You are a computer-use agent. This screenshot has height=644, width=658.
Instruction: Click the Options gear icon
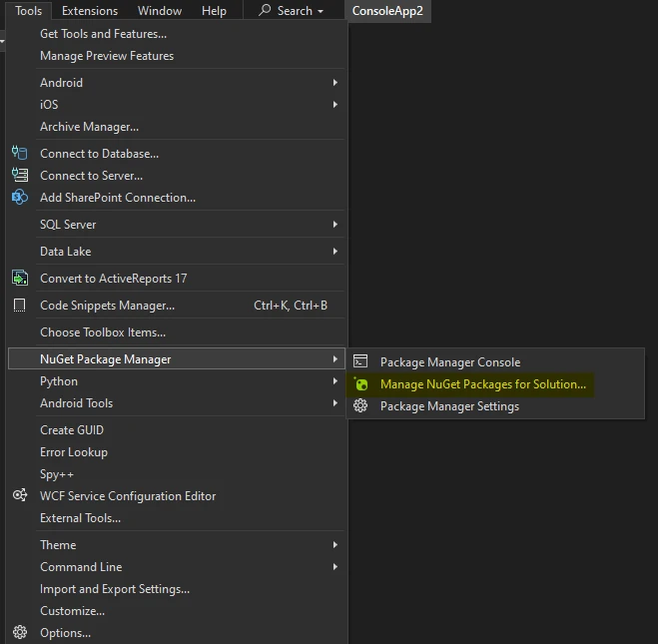(19, 633)
